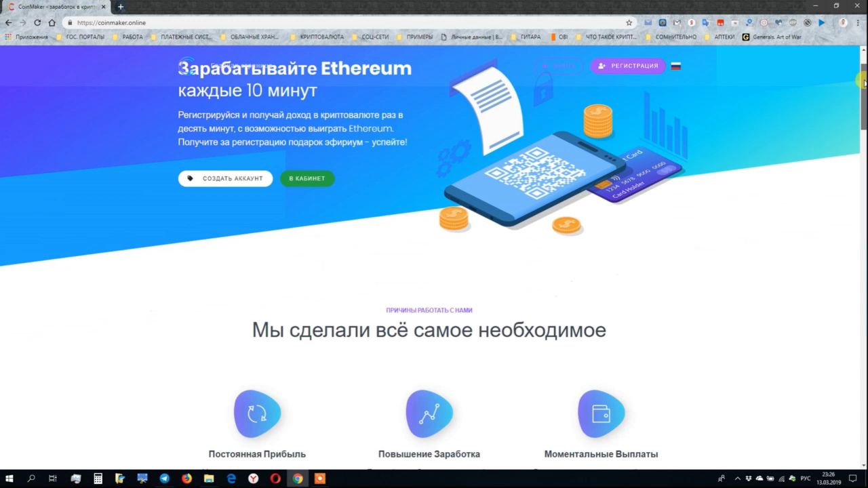Click the blue play-arrow extension icon

click(822, 22)
